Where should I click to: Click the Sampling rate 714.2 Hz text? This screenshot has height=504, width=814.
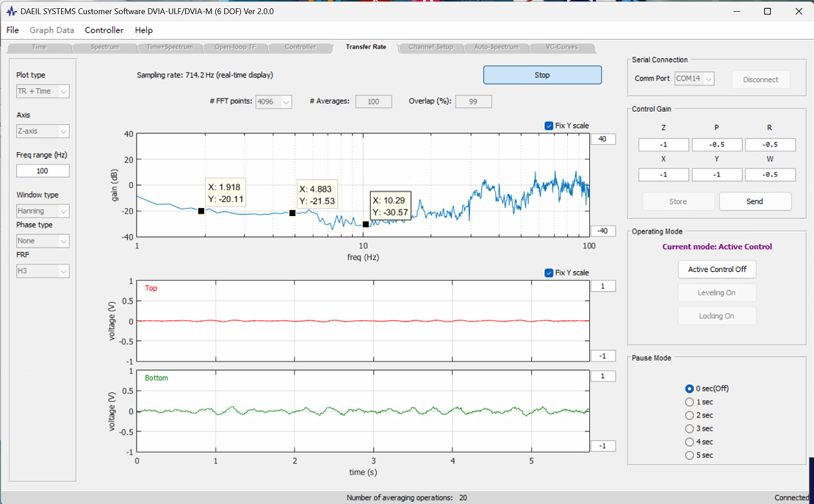pos(205,75)
